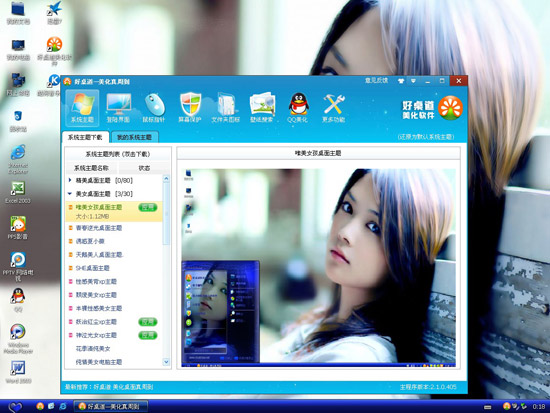Click the 意见反馈 feedback link
The image size is (550, 413).
pos(376,80)
